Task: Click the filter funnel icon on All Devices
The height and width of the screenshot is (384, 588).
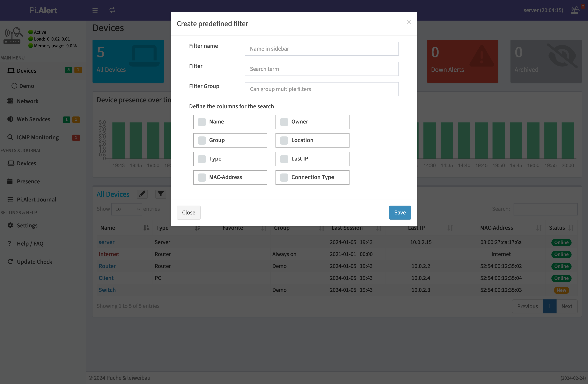Action: tap(161, 194)
